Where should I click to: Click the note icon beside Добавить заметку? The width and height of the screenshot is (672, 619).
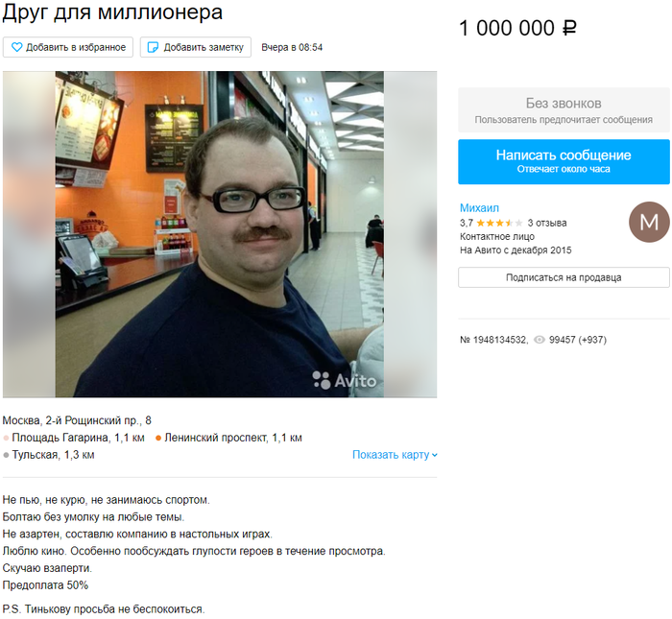[153, 47]
